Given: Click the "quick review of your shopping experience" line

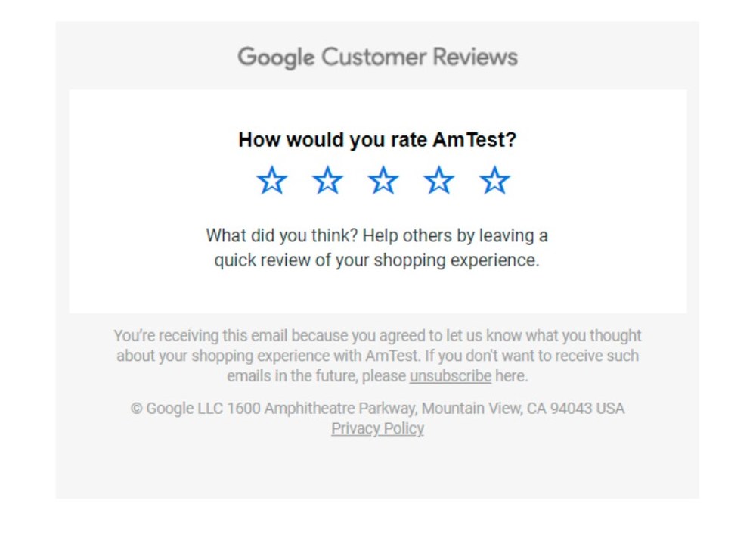Looking at the screenshot, I should click(x=377, y=261).
